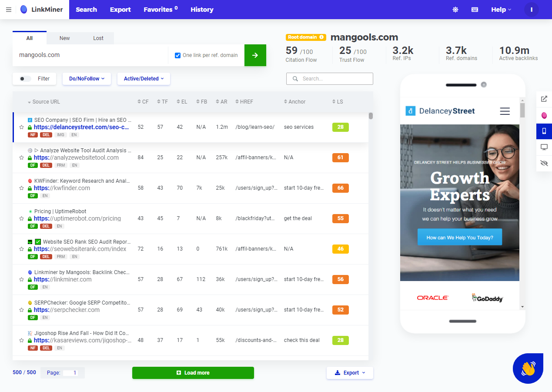Star the kasareviews.com backlink row

pos(21,341)
